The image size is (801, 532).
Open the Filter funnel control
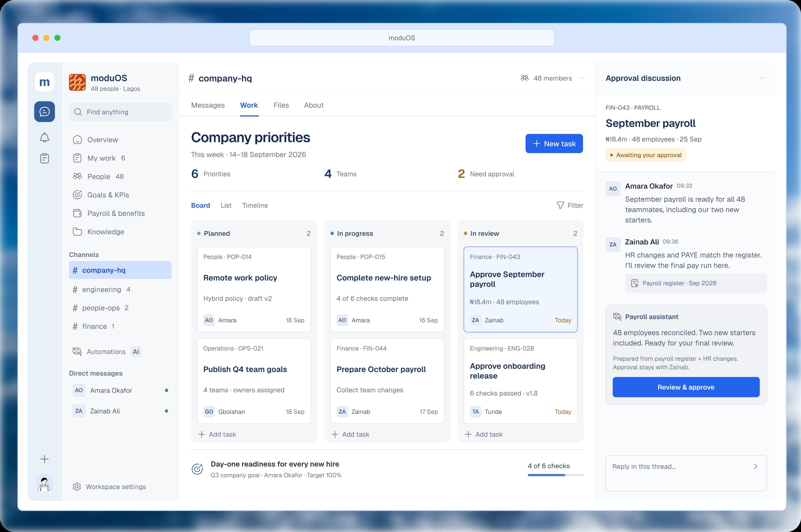[x=570, y=205]
